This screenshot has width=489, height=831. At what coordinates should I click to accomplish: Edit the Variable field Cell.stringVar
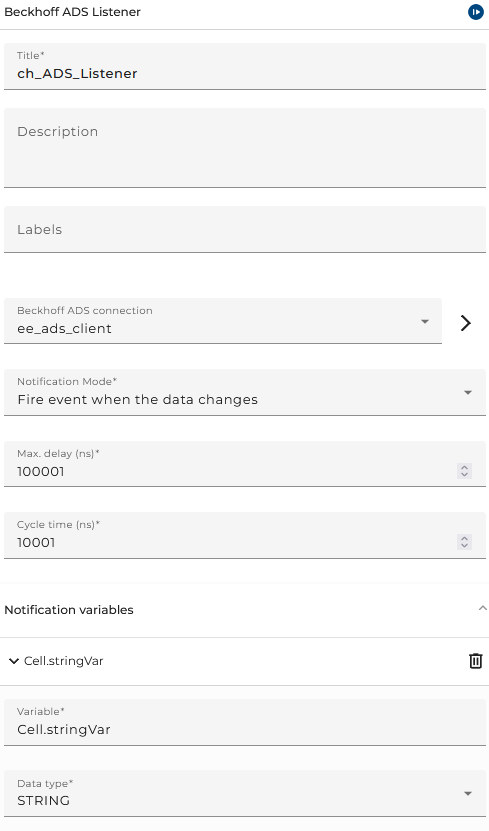245,722
